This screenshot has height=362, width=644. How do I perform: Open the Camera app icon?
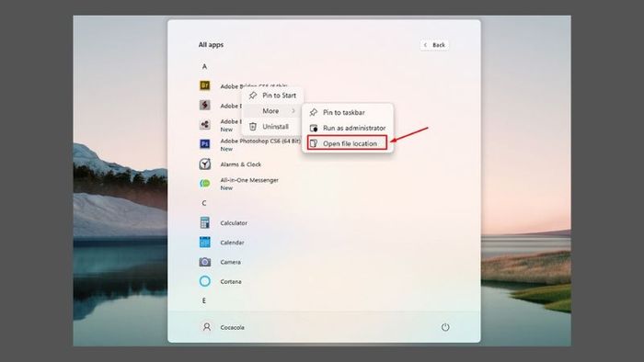(204, 262)
